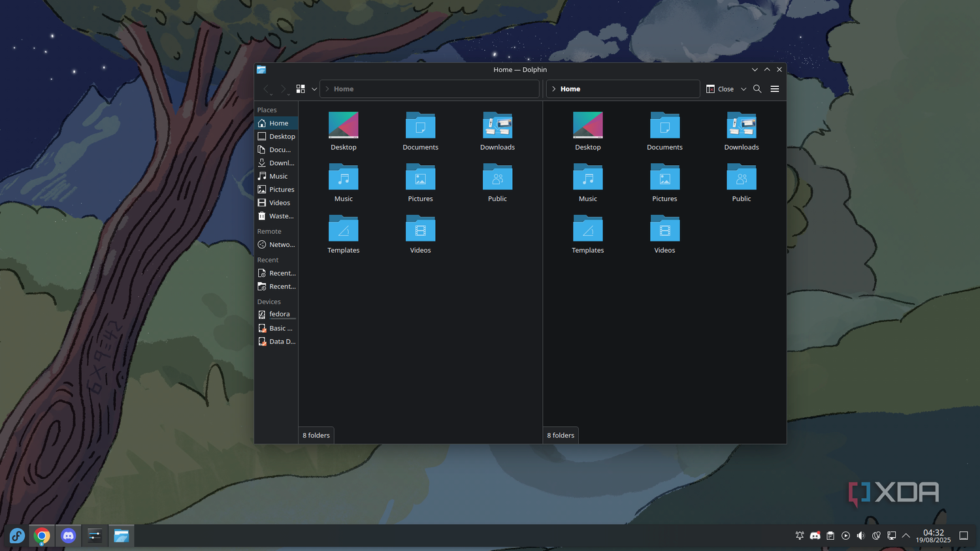Go to Videos in Places sidebar
Image resolution: width=980 pixels, height=551 pixels.
pos(276,202)
